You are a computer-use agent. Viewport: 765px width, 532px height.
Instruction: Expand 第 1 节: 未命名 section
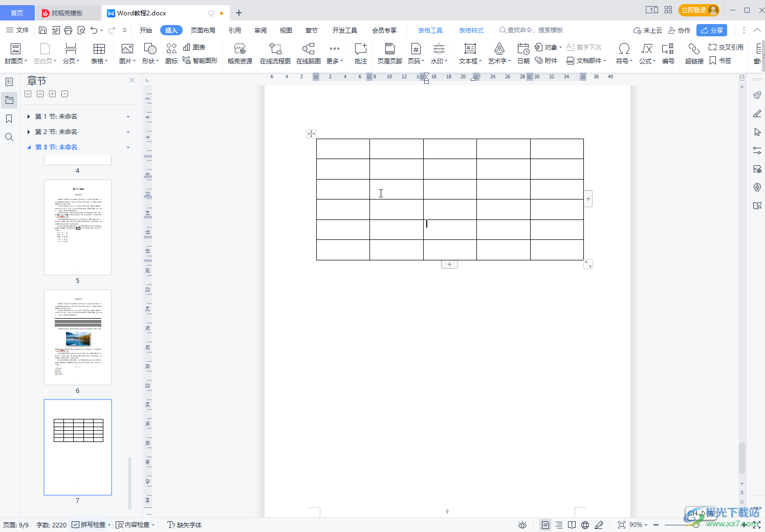click(29, 117)
